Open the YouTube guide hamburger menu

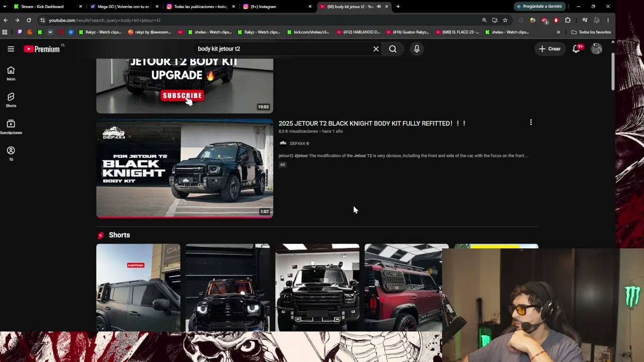point(11,49)
